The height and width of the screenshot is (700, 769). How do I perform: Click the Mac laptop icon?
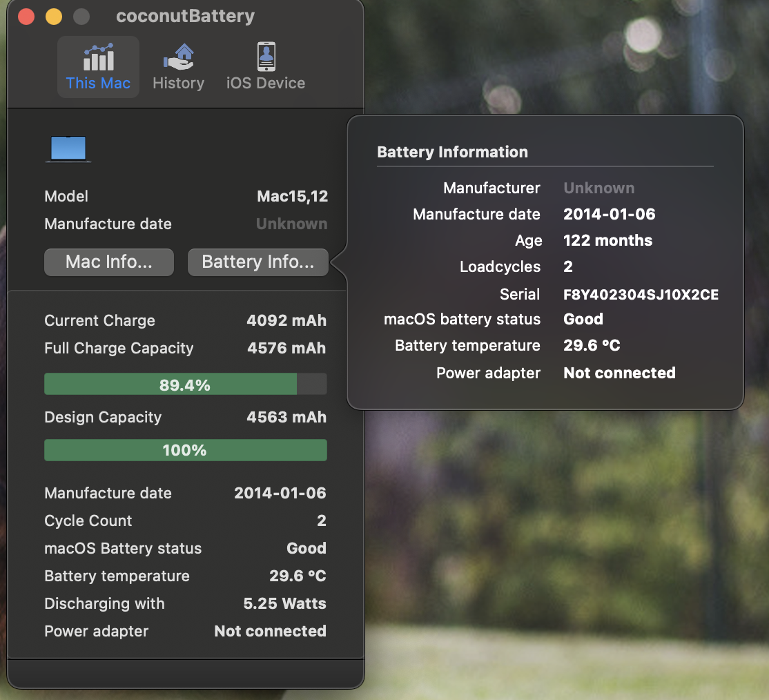tap(68, 148)
